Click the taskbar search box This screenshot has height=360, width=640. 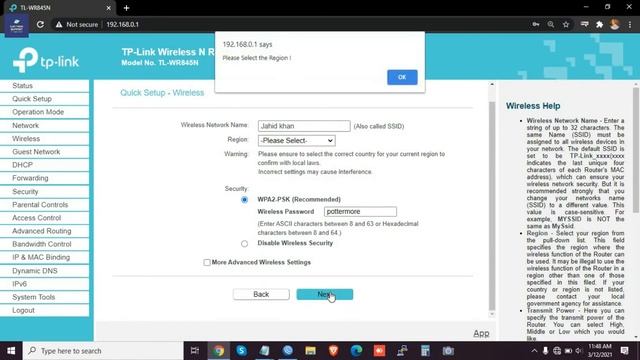coord(103,351)
